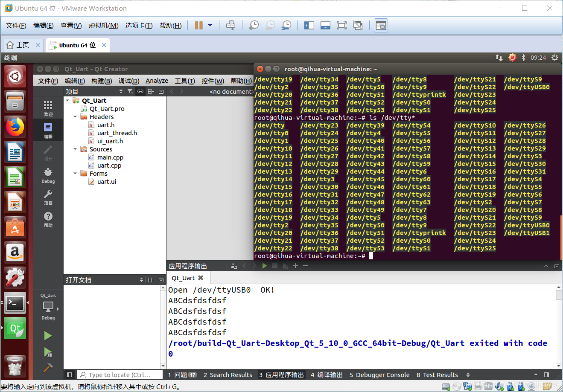
Task: Open the Terminal from the Ubuntu dock
Action: point(15,303)
